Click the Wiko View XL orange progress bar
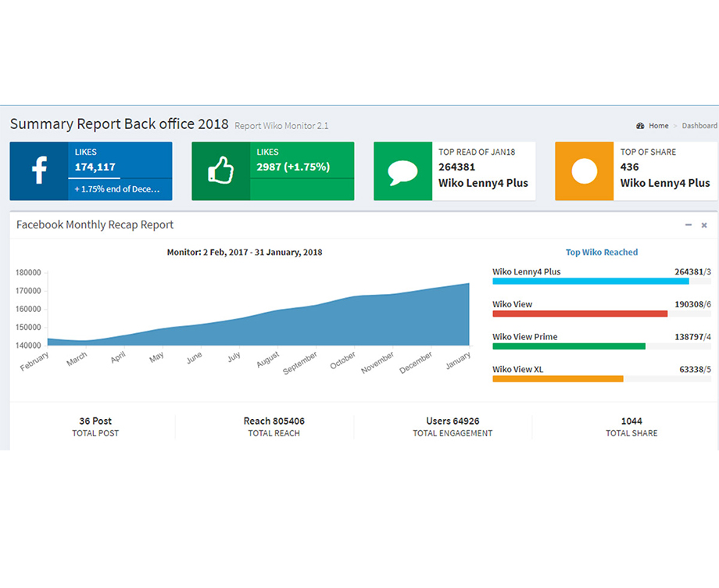Screen dimensions: 719x588 [558, 379]
